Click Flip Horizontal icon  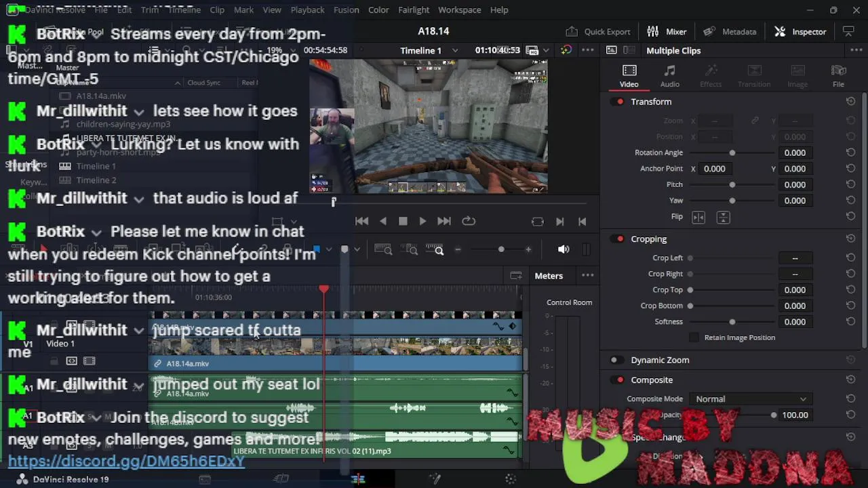click(x=698, y=217)
